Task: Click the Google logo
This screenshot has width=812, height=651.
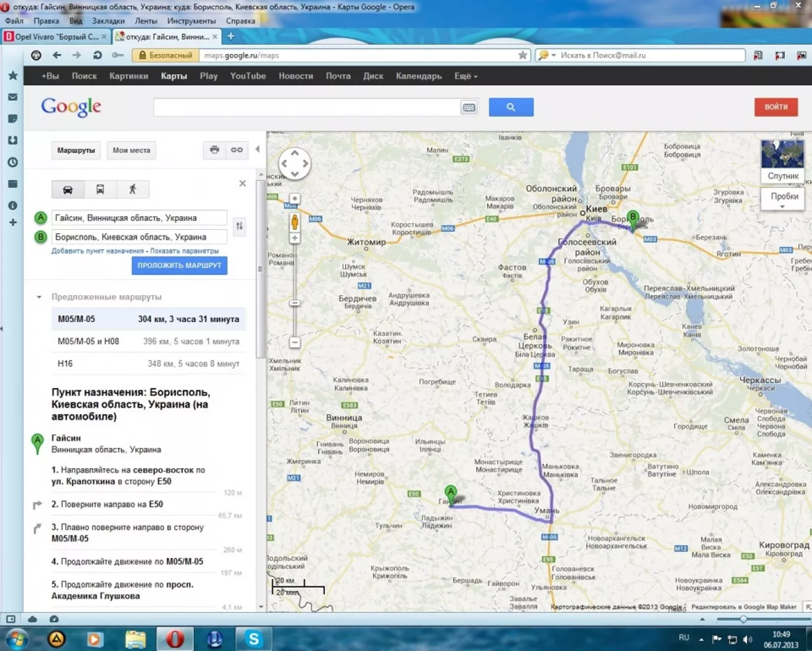Action: point(71,107)
